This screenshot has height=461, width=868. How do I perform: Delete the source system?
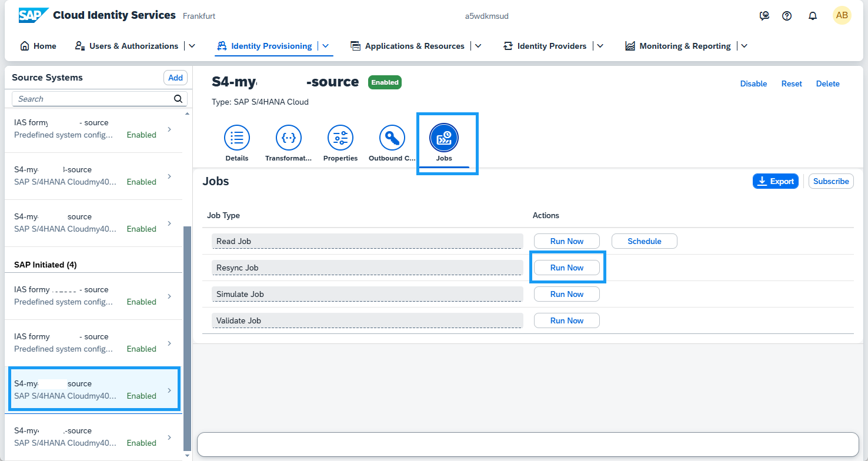[828, 83]
